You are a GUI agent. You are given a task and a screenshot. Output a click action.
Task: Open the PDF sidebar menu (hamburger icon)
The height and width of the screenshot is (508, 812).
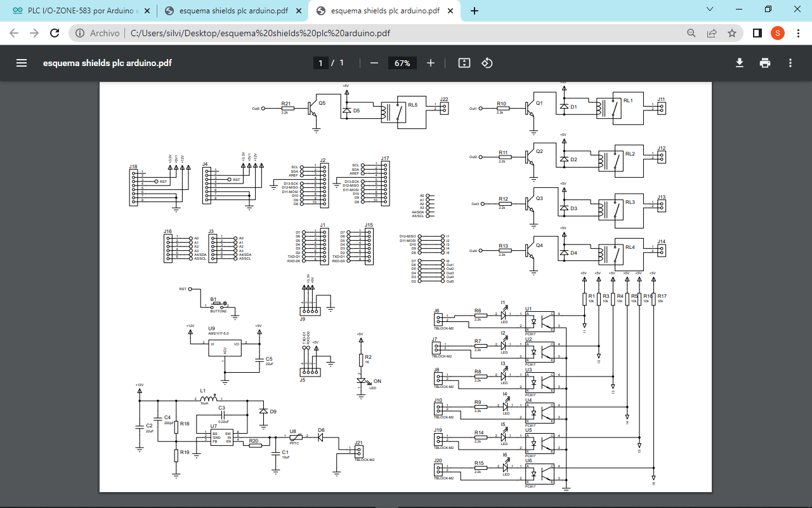coord(22,63)
